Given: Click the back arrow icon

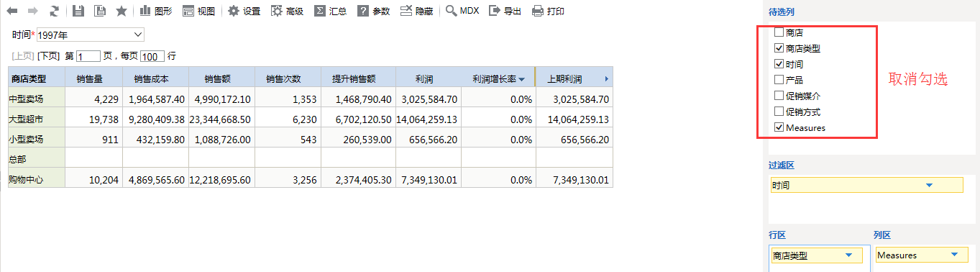Looking at the screenshot, I should [12, 11].
